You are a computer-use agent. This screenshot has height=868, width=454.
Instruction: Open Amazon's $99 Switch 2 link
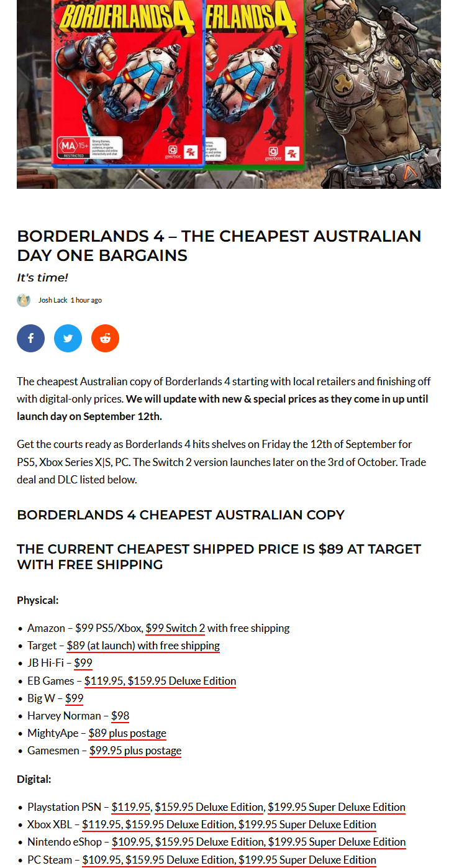pyautogui.click(x=175, y=628)
